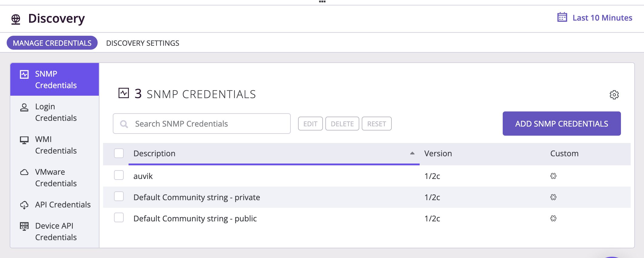Select the VMware Credentials cloud icon
This screenshot has width=644, height=258.
coord(24,172)
